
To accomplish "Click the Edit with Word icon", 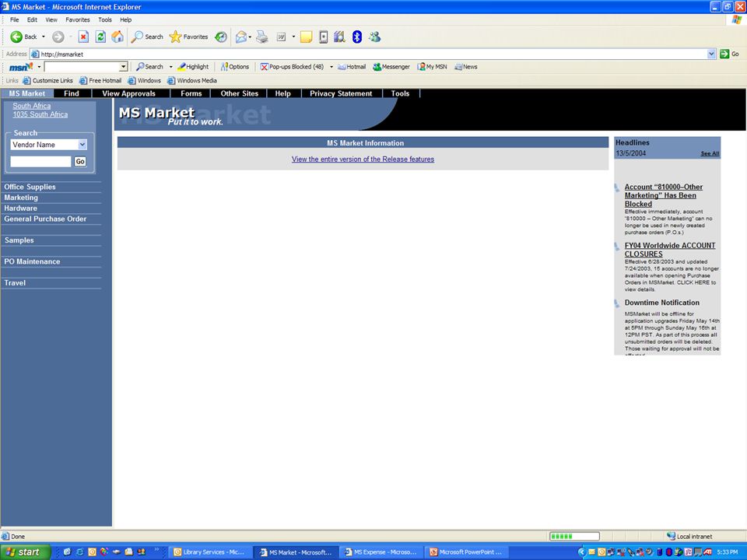I will [282, 37].
